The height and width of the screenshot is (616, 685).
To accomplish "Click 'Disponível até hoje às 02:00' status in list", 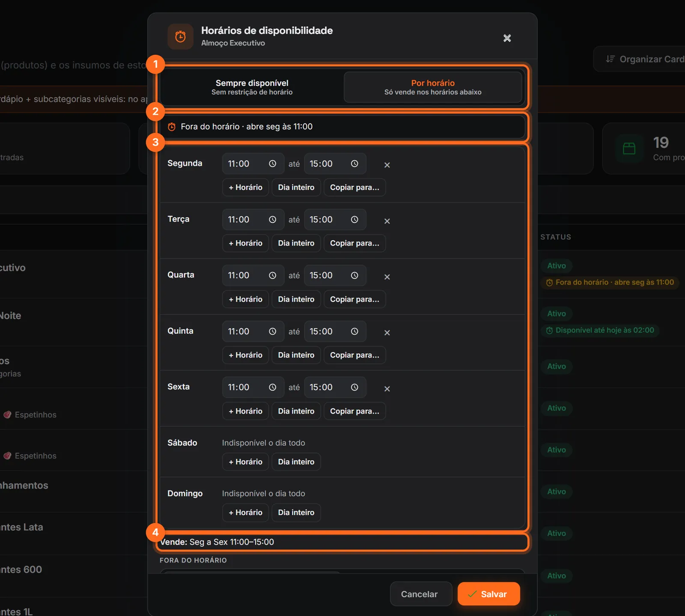I will [x=600, y=330].
